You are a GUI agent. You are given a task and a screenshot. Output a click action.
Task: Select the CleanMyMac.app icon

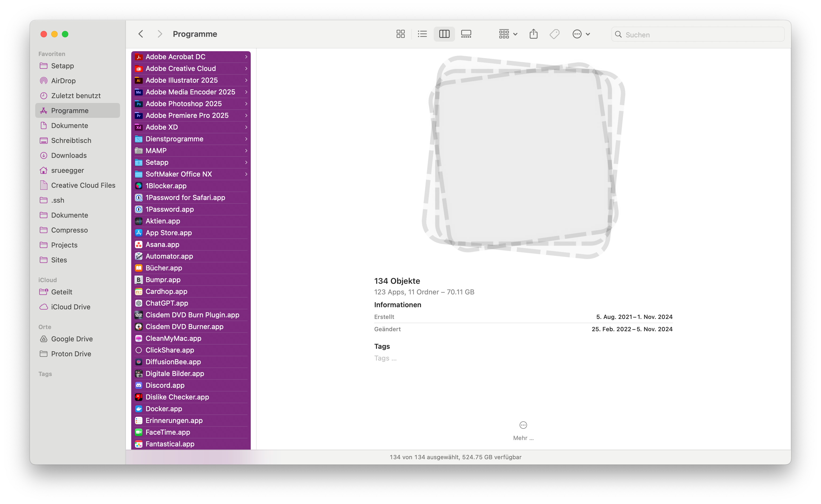[x=139, y=338]
